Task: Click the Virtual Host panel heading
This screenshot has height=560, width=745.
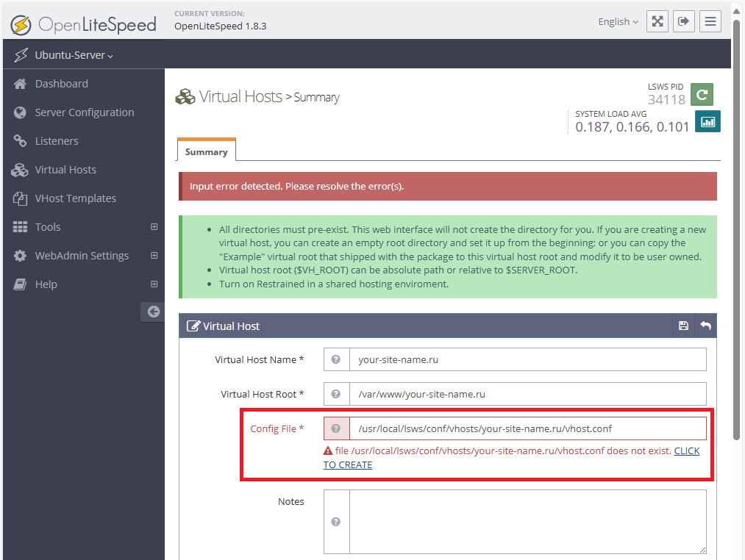Action: pos(231,326)
